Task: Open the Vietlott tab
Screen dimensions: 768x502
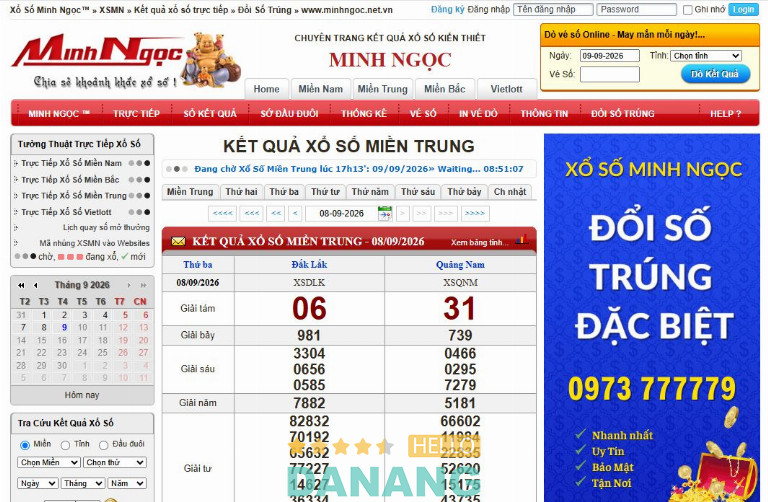Action: pos(506,89)
